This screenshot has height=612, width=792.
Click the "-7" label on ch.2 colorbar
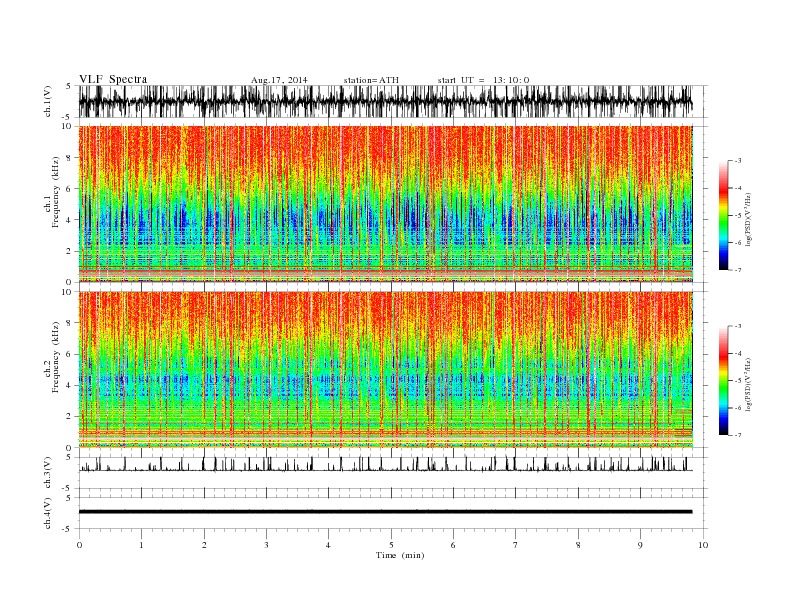pyautogui.click(x=737, y=435)
